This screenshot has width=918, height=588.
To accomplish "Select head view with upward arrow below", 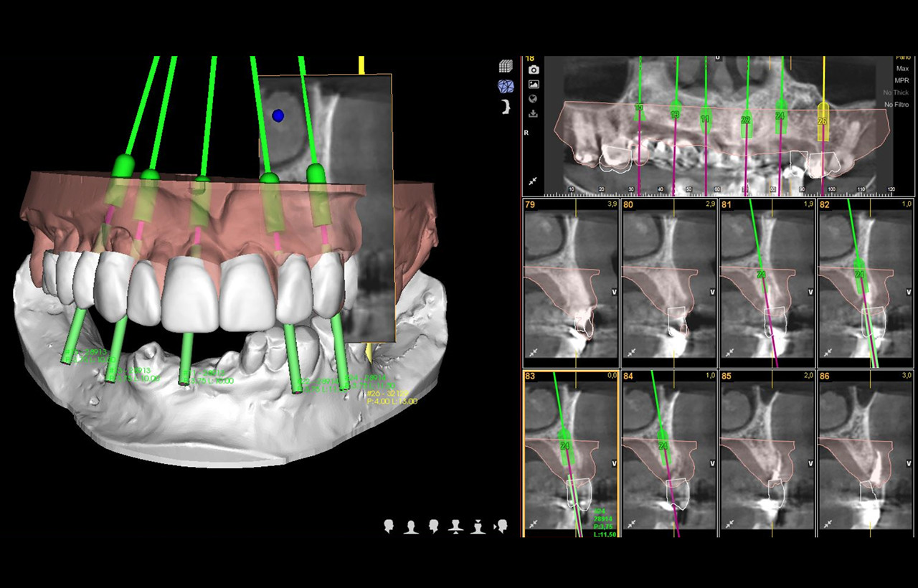I will (455, 527).
